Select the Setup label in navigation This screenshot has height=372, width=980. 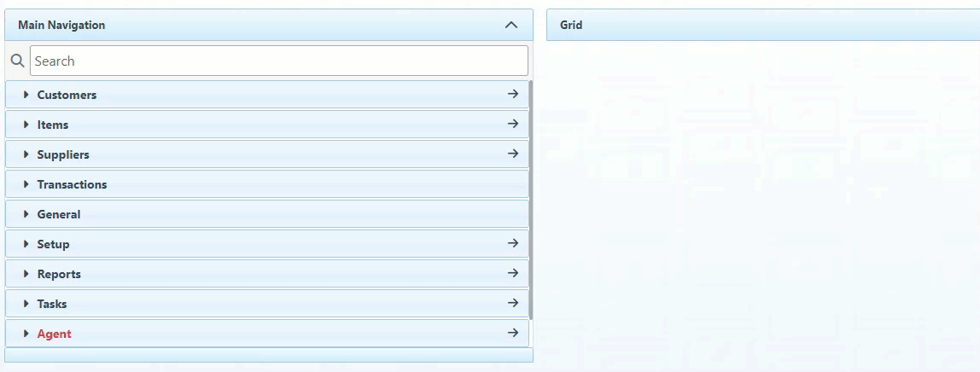53,244
